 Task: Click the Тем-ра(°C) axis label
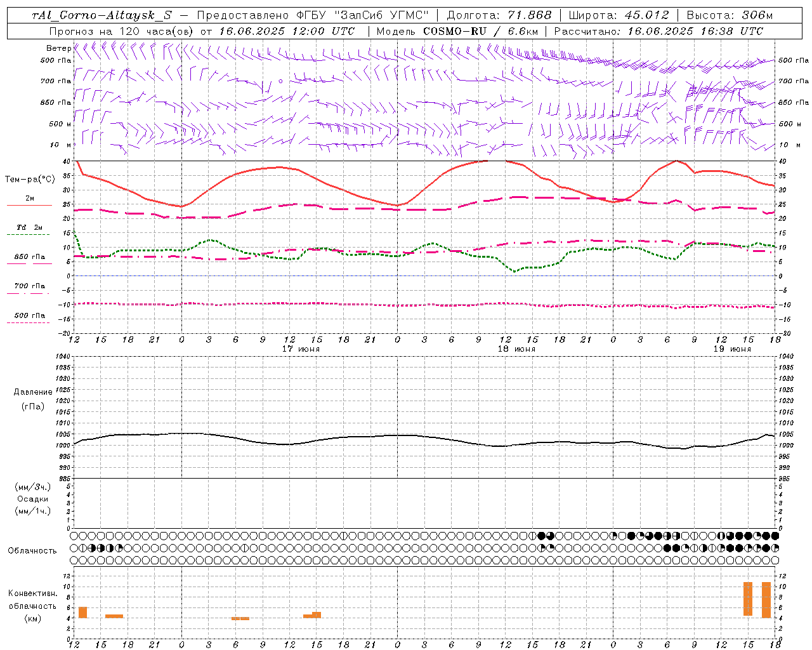[30, 180]
